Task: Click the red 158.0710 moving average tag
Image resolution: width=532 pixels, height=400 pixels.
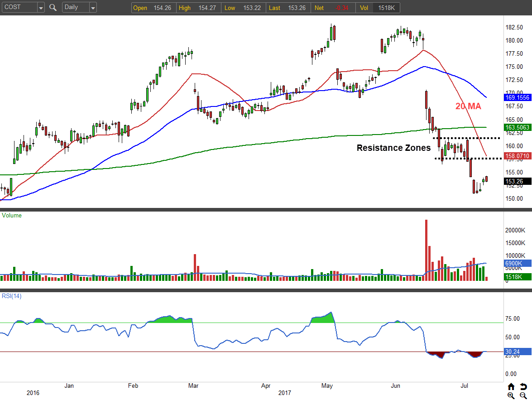Action: (517, 156)
